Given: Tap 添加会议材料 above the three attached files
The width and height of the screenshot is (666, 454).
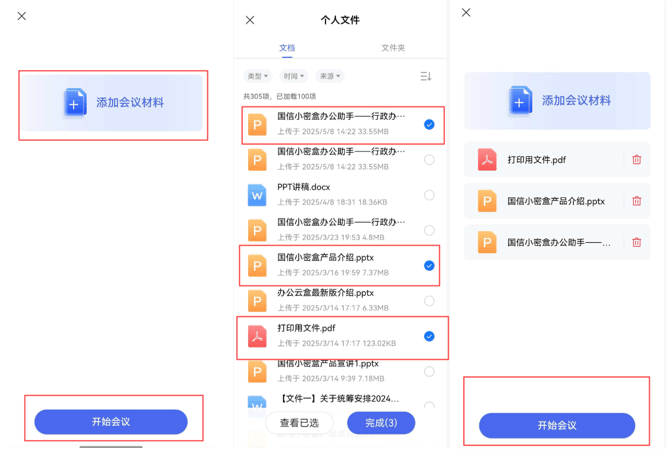Looking at the screenshot, I should pyautogui.click(x=557, y=101).
